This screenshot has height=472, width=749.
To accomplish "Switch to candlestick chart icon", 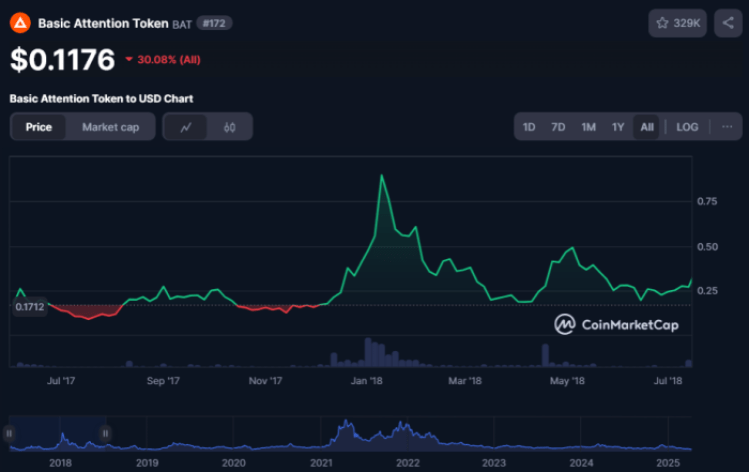I will coord(230,127).
